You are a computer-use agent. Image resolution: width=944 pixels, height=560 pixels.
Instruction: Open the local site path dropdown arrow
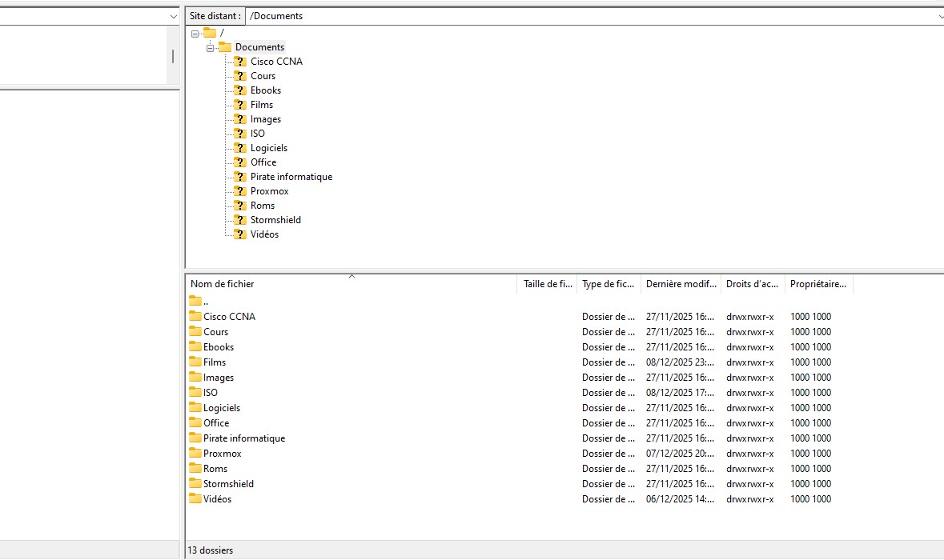[x=174, y=16]
